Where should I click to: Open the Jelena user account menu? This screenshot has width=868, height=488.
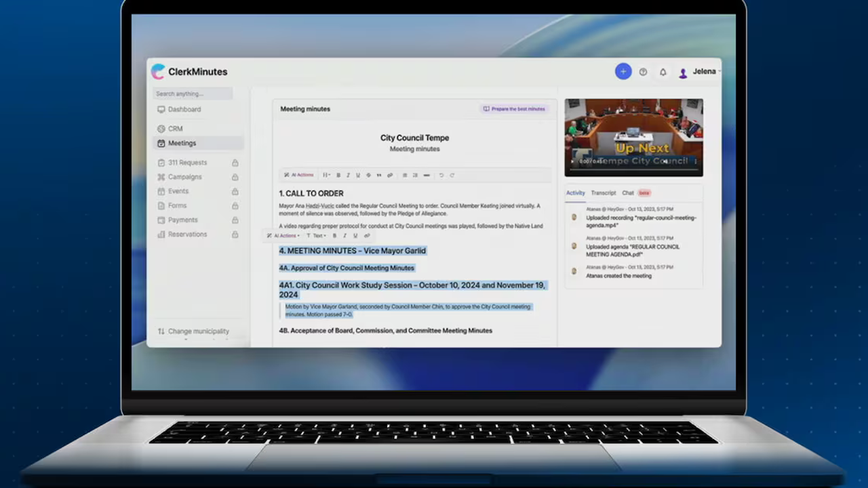(x=698, y=72)
